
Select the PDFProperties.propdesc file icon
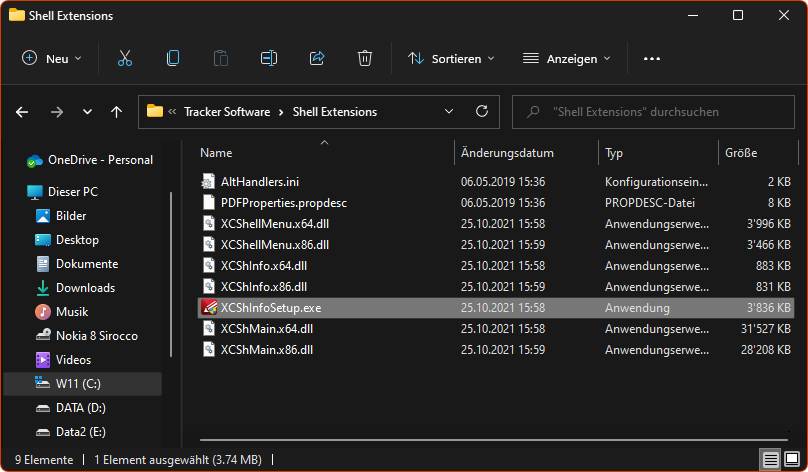click(x=208, y=203)
